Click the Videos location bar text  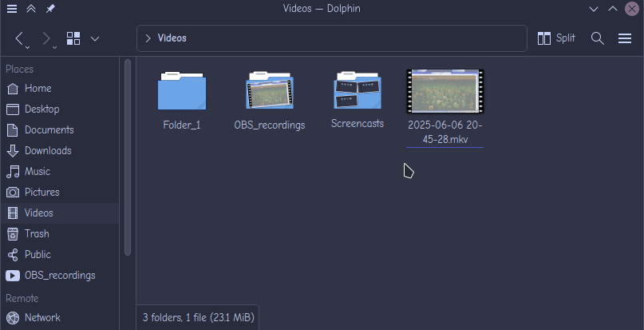click(x=172, y=38)
